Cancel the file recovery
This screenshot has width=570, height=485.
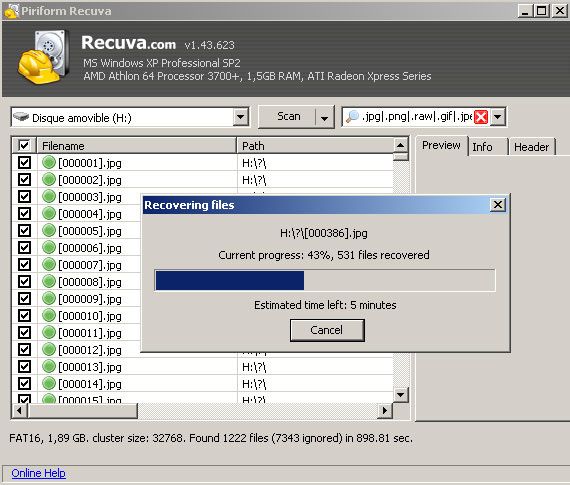pyautogui.click(x=327, y=330)
